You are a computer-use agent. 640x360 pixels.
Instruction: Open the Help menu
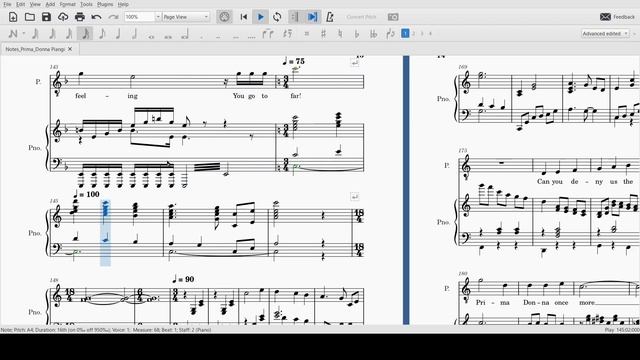(x=123, y=4)
